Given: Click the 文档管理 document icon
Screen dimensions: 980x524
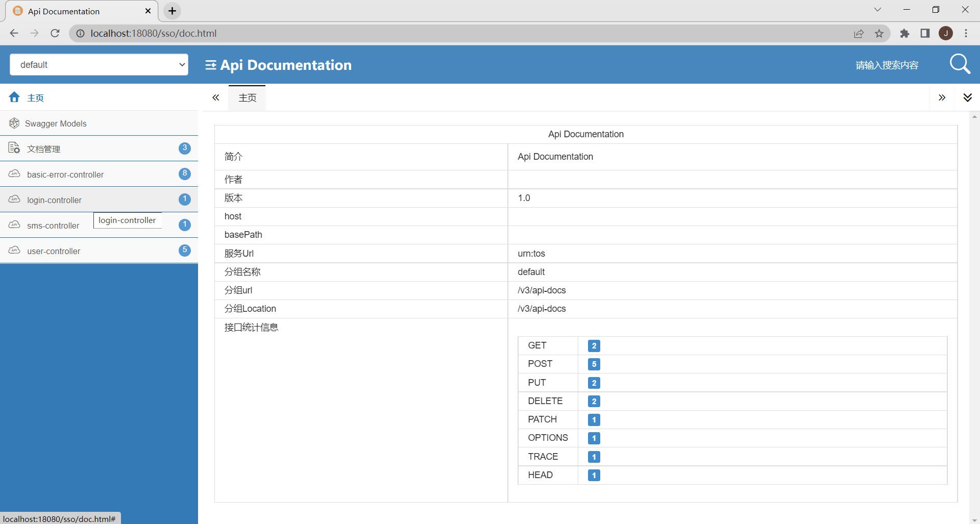Looking at the screenshot, I should point(14,148).
